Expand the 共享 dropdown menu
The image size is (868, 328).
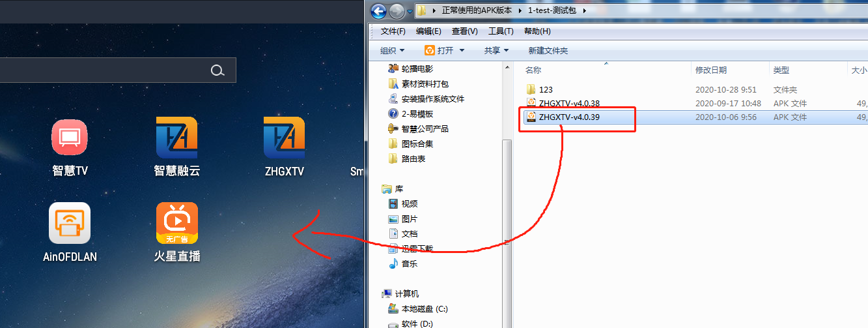(496, 50)
